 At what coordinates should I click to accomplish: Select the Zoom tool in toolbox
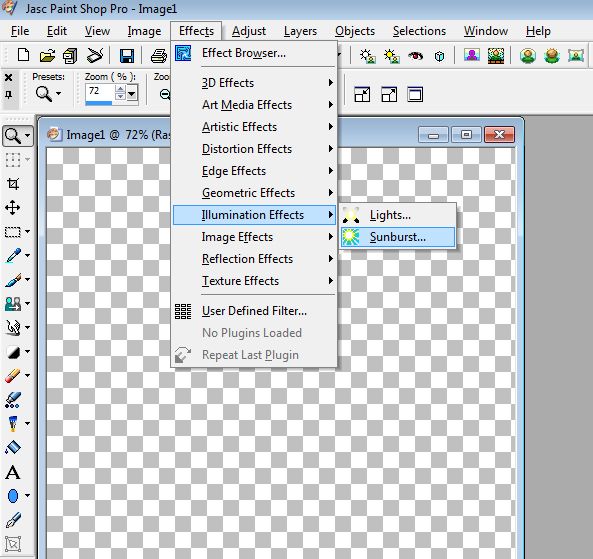point(13,135)
